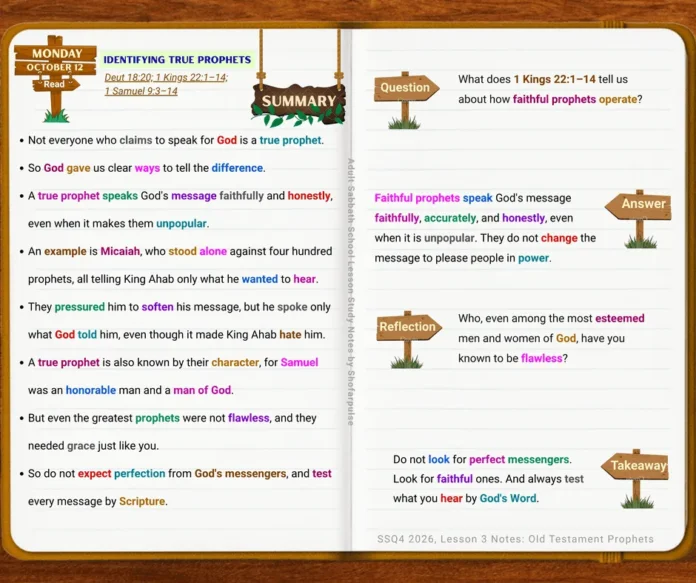Image resolution: width=696 pixels, height=583 pixels.
Task: Click the phrase "God's messengers" in the last bullet
Action: pos(240,474)
